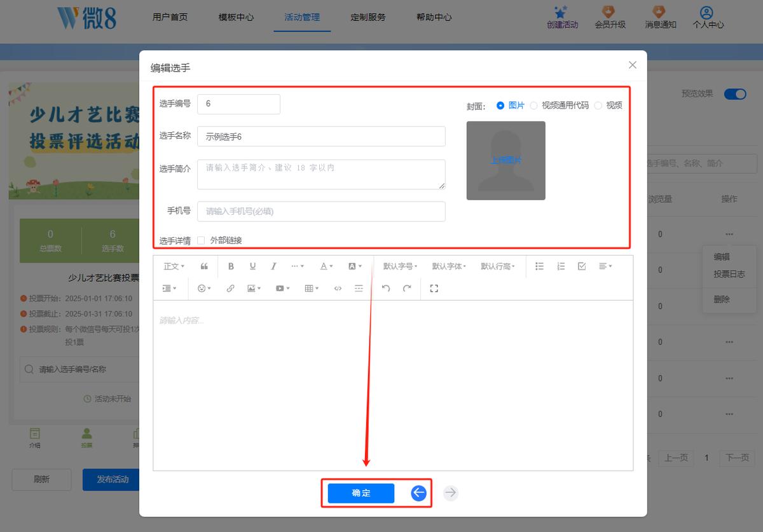
Task: Insert a code block
Action: tap(338, 289)
